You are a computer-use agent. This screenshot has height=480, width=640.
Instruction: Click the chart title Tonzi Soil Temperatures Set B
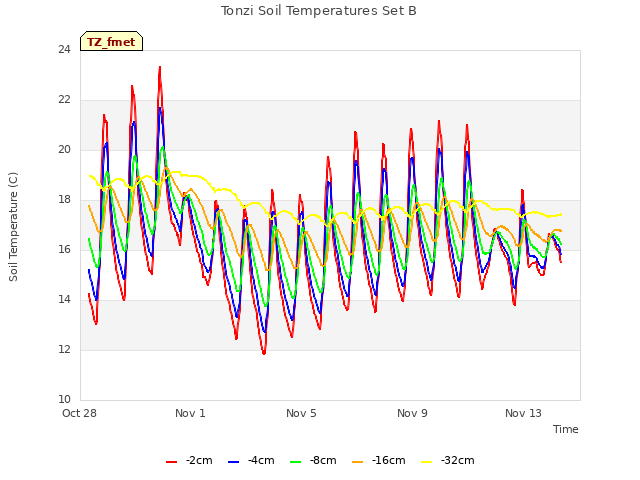319,11
